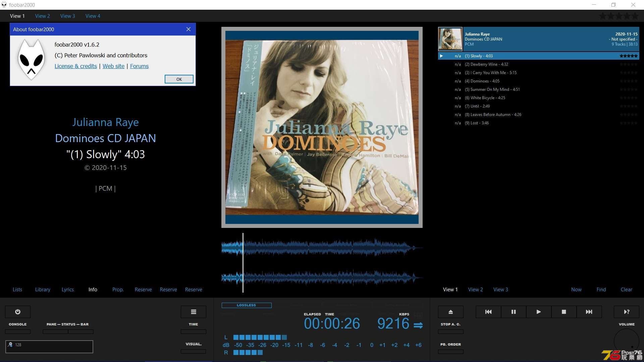Open the License & credits link
The image size is (644, 362).
(76, 66)
